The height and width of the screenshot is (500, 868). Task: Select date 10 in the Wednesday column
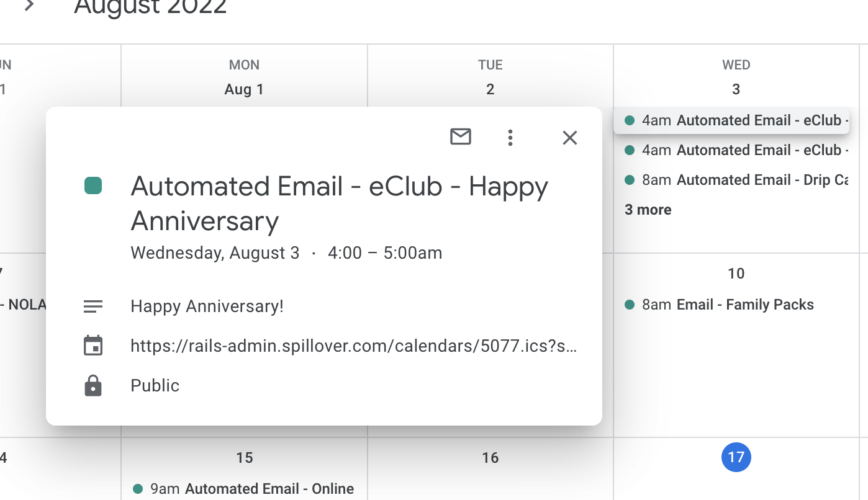point(736,274)
